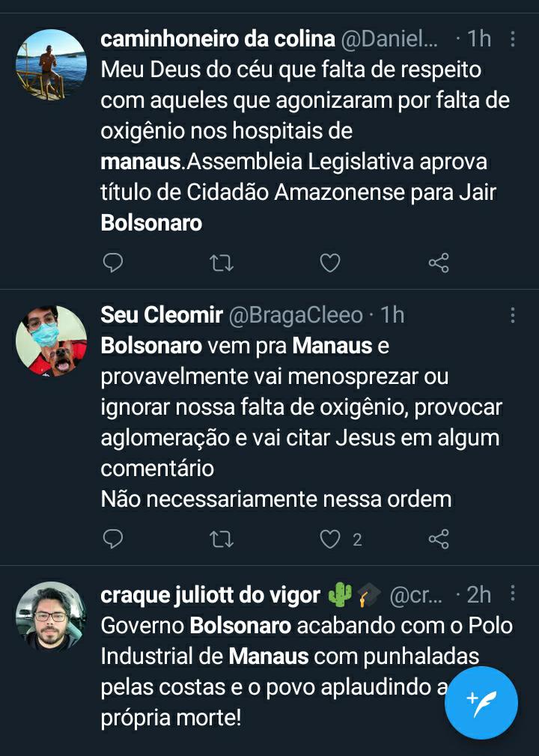
Task: View Seu Cleomir's profile avatar
Action: coord(51,341)
